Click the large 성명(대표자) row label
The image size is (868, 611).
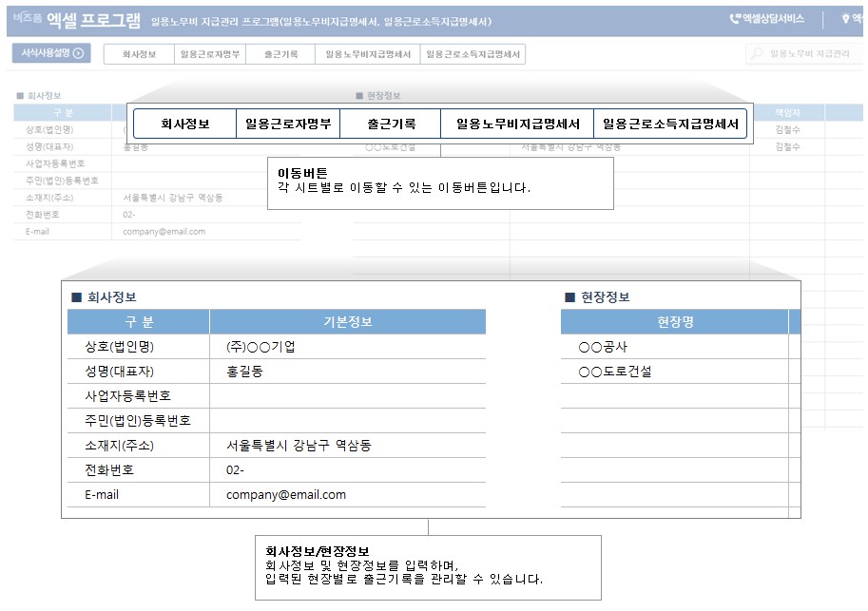pyautogui.click(x=119, y=372)
